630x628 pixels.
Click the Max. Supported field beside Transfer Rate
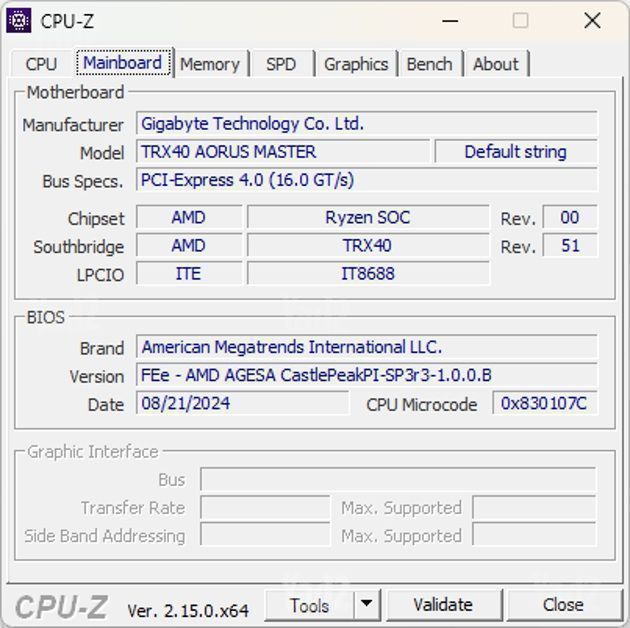[534, 507]
